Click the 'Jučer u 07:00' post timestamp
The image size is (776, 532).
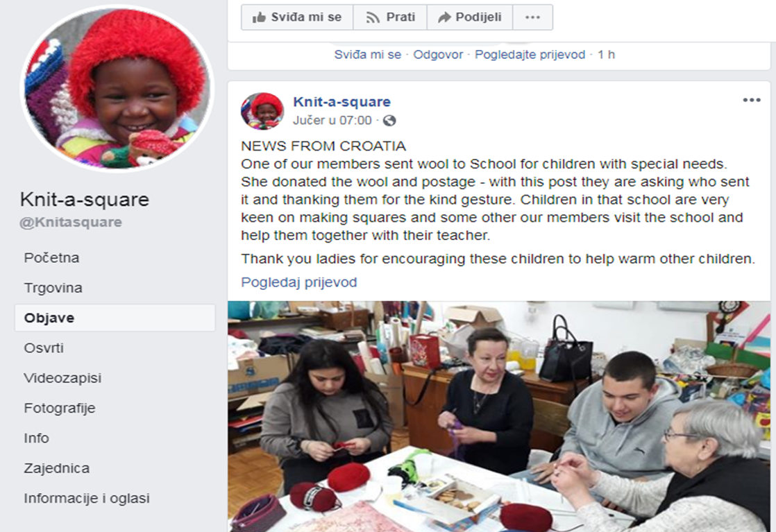[332, 121]
